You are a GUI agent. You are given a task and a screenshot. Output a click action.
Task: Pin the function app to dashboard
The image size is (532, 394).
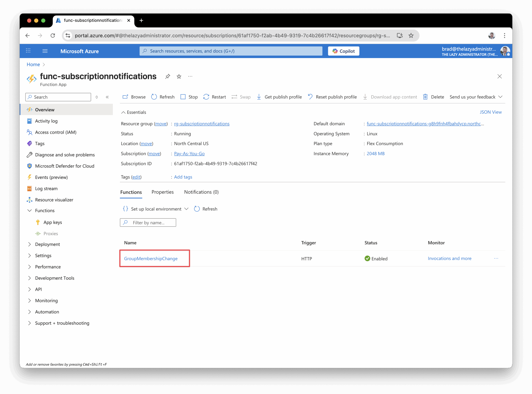[167, 76]
